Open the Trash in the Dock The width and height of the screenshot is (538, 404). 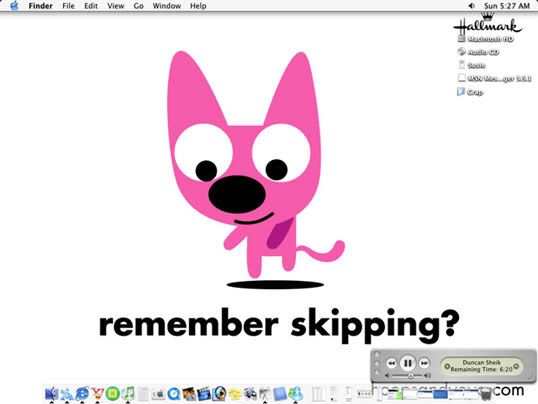pos(486,394)
